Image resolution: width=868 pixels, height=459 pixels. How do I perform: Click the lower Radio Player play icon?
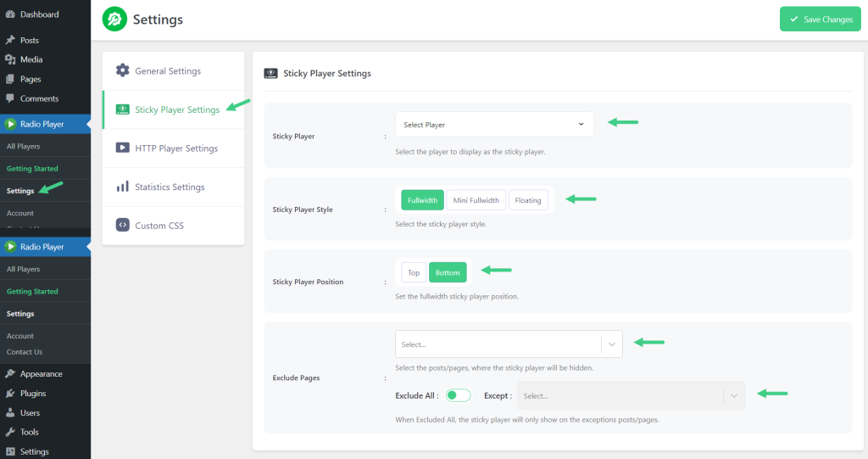click(10, 247)
